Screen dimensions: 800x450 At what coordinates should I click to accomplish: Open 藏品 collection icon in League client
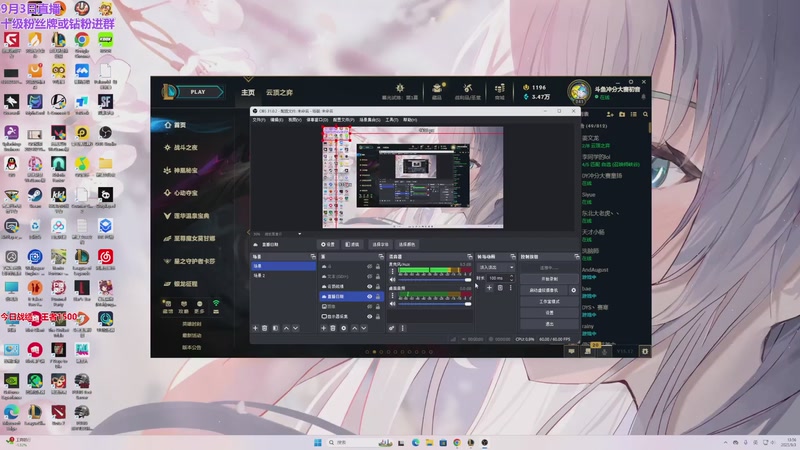tap(437, 91)
